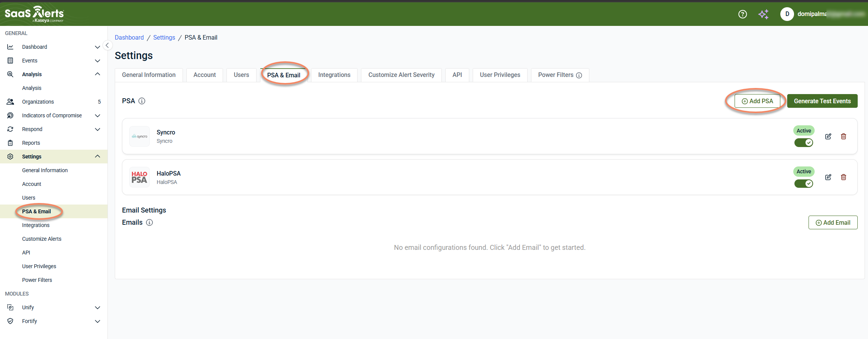The height and width of the screenshot is (339, 868).
Task: Click the Add Email button
Action: point(833,222)
